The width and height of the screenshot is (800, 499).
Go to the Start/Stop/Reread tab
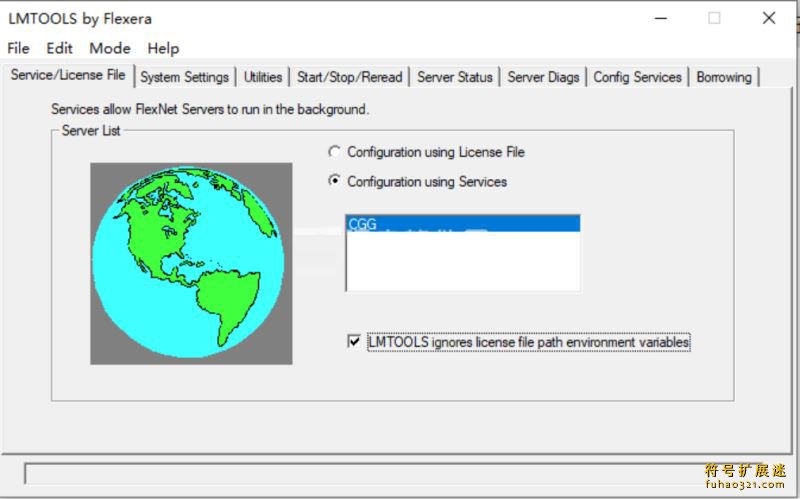349,77
